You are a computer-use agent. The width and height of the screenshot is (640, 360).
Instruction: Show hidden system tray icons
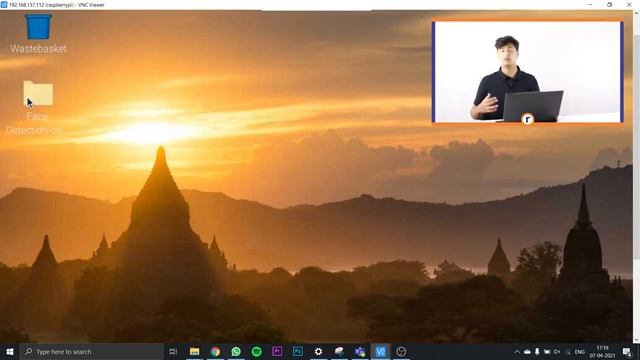[x=517, y=351]
